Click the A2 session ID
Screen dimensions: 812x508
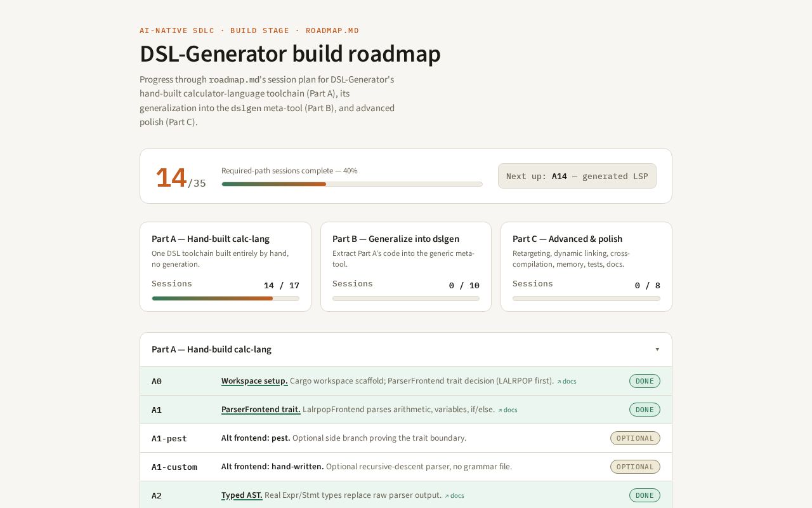coord(157,495)
